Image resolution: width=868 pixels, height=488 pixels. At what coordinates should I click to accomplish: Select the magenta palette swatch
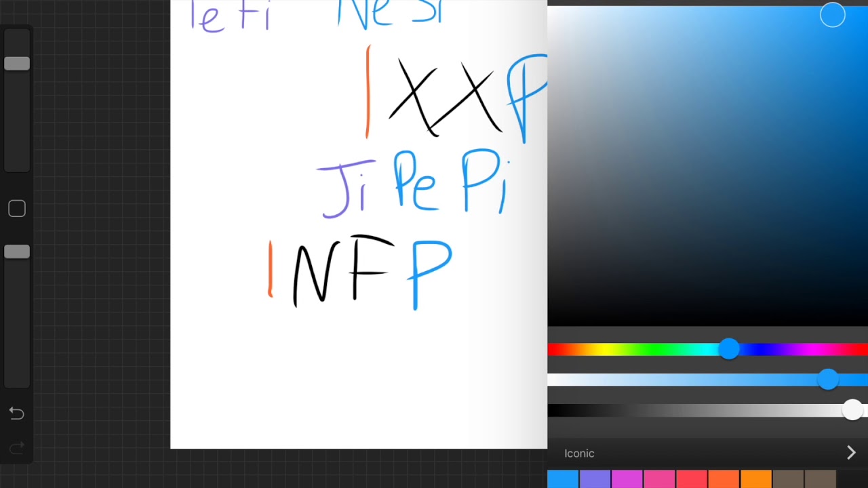click(x=627, y=479)
